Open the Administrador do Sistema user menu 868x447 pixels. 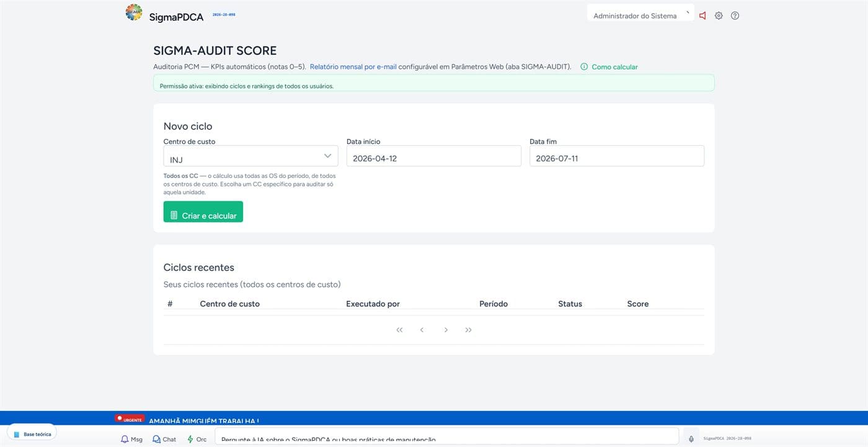[x=640, y=14]
